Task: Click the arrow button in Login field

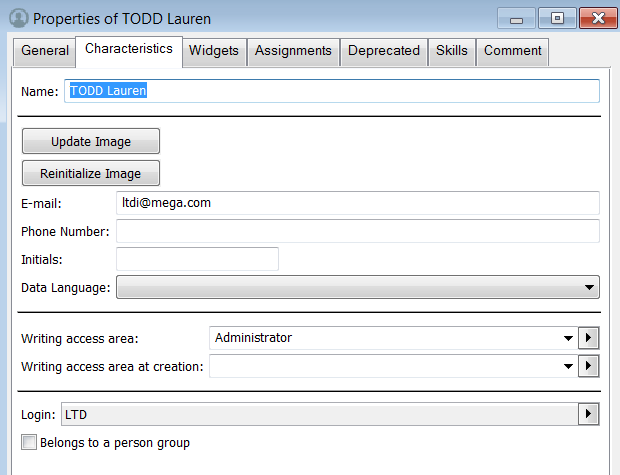Action: [589, 414]
